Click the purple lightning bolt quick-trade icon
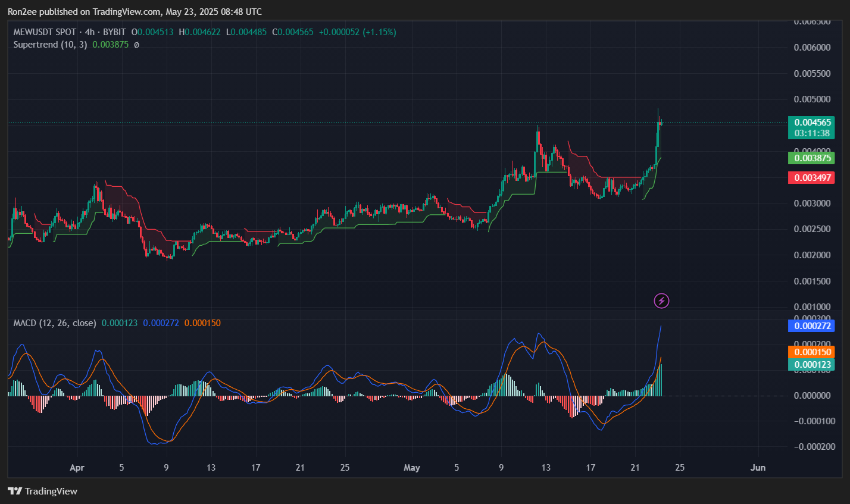Viewport: 850px width, 504px height. click(x=661, y=300)
